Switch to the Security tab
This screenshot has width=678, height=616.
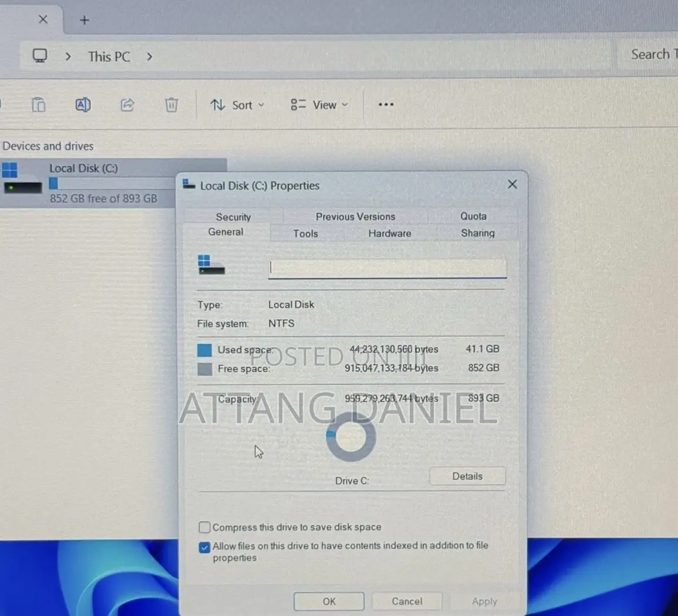[x=233, y=217]
